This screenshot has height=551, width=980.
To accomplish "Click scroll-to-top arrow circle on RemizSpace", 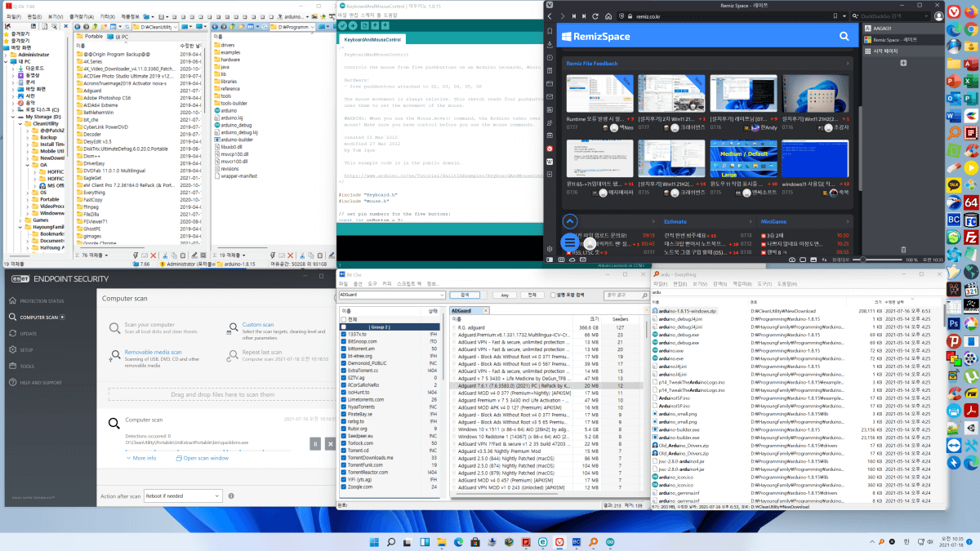I will click(570, 221).
